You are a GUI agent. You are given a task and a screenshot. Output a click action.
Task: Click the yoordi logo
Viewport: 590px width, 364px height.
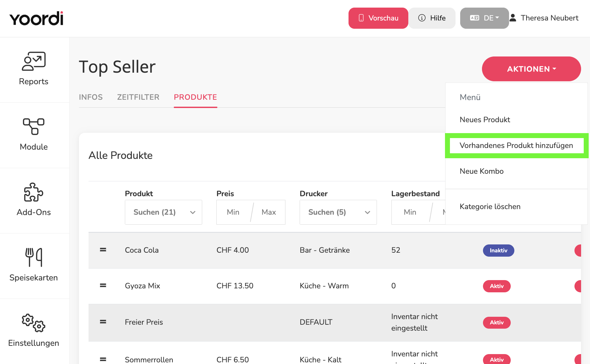[x=36, y=18]
